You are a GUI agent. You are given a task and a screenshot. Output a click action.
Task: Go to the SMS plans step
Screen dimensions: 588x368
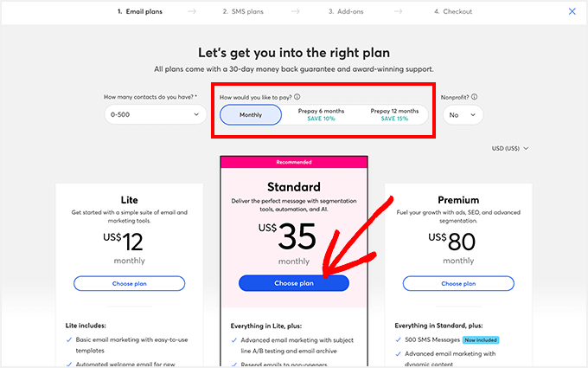[249, 12]
